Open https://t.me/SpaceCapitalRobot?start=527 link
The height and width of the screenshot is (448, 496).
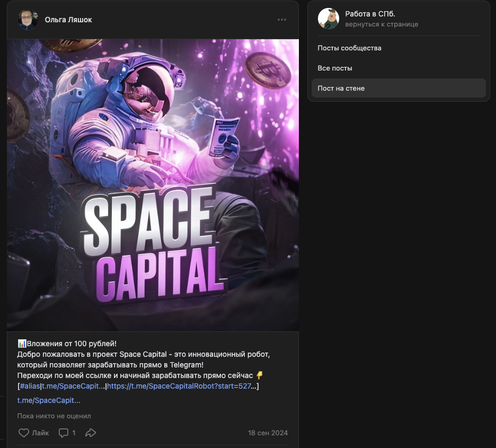[179, 386]
